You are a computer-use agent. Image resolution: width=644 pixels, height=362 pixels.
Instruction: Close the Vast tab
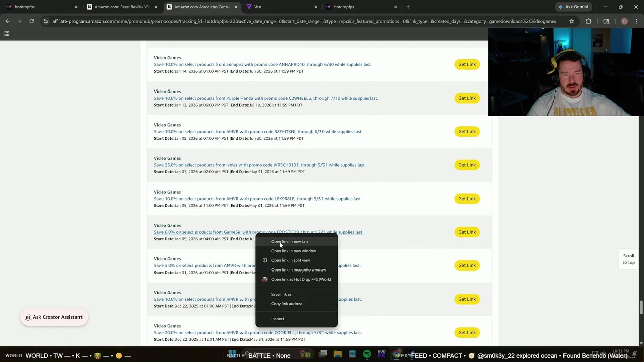(x=316, y=7)
